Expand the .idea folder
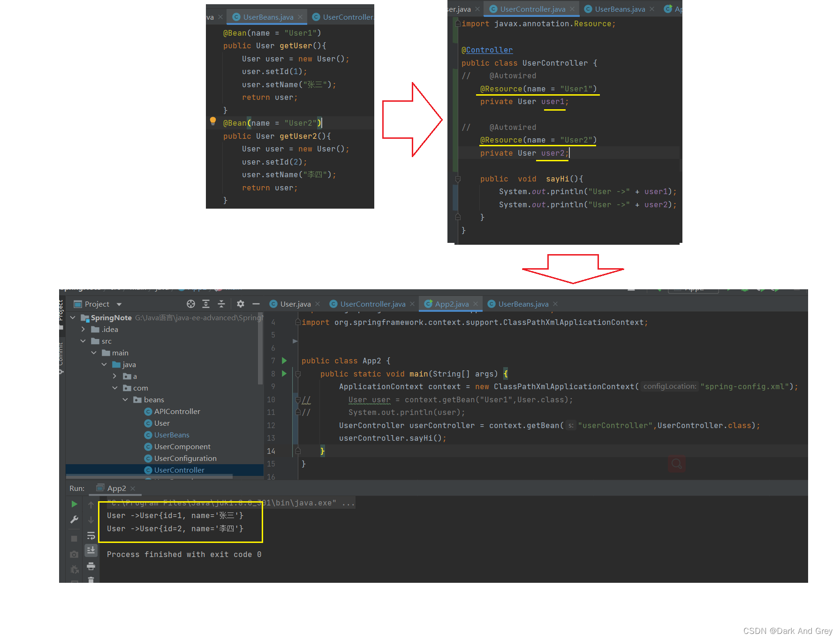The height and width of the screenshot is (640, 840). pos(83,329)
